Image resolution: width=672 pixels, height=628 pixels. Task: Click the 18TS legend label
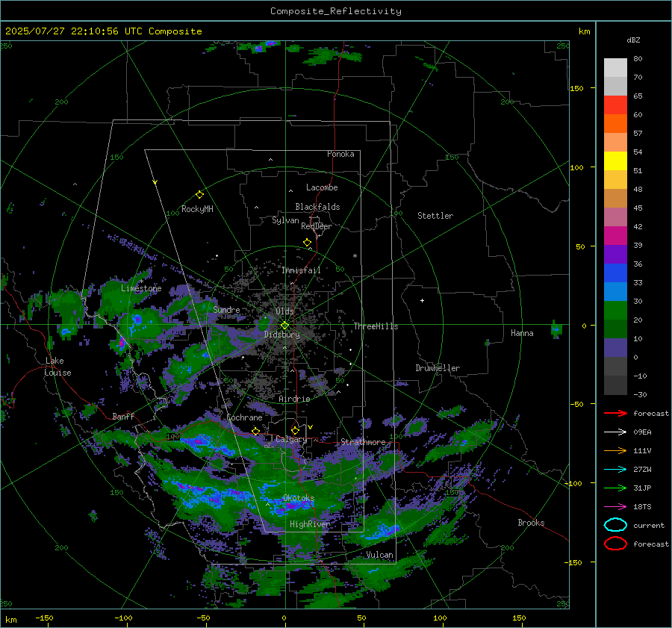pos(642,507)
